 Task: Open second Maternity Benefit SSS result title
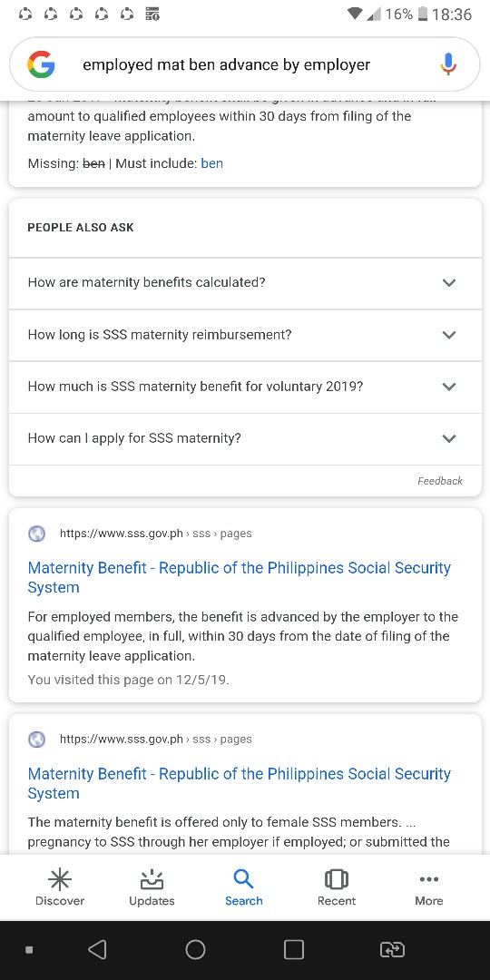coord(239,783)
